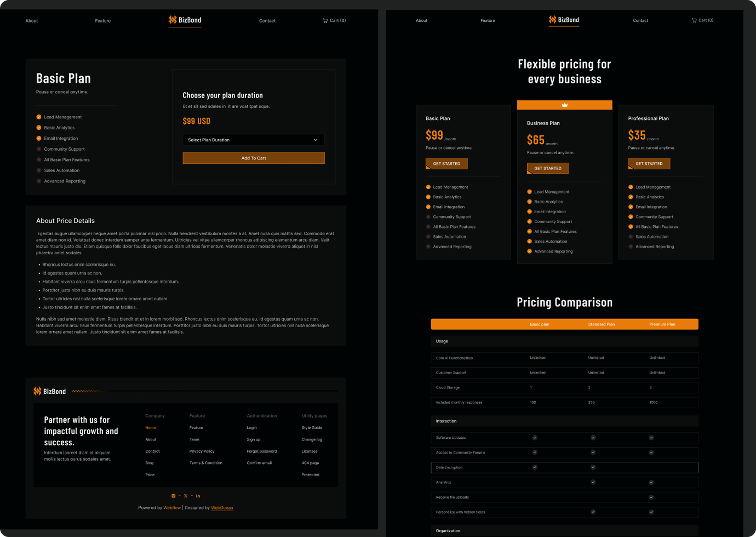Click the BizBond logo in the footer
The width and height of the screenshot is (756, 537).
click(50, 391)
